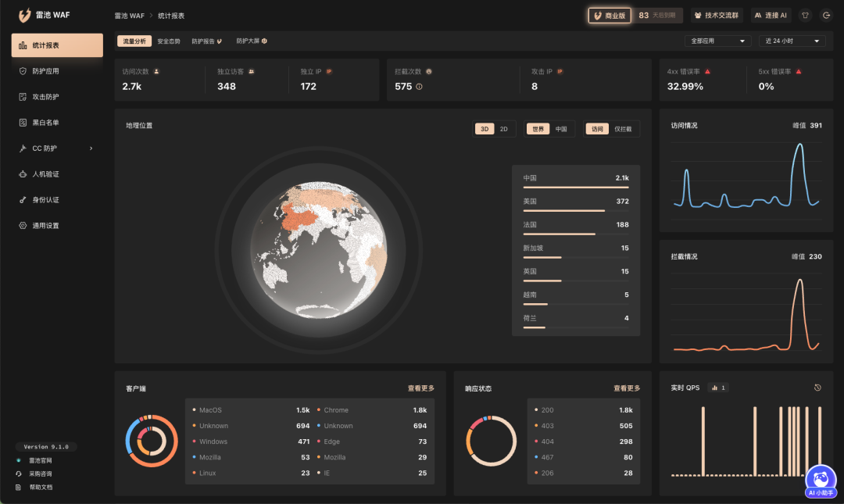Click the Chrome 1.8k legend entry
The image size is (844, 504).
point(372,410)
